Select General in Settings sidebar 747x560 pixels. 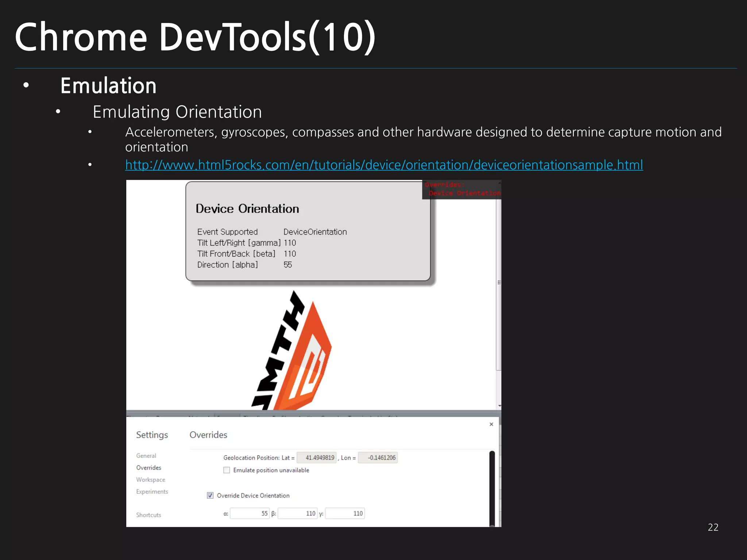coord(146,456)
